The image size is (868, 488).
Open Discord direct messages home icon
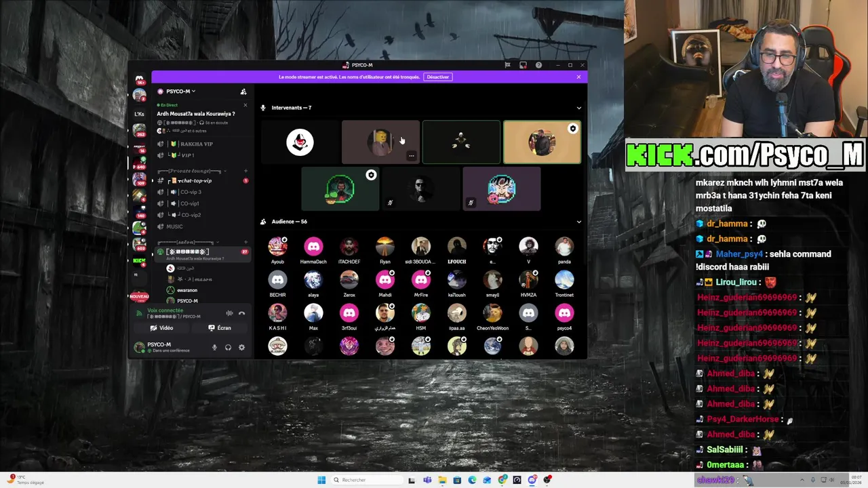click(140, 80)
